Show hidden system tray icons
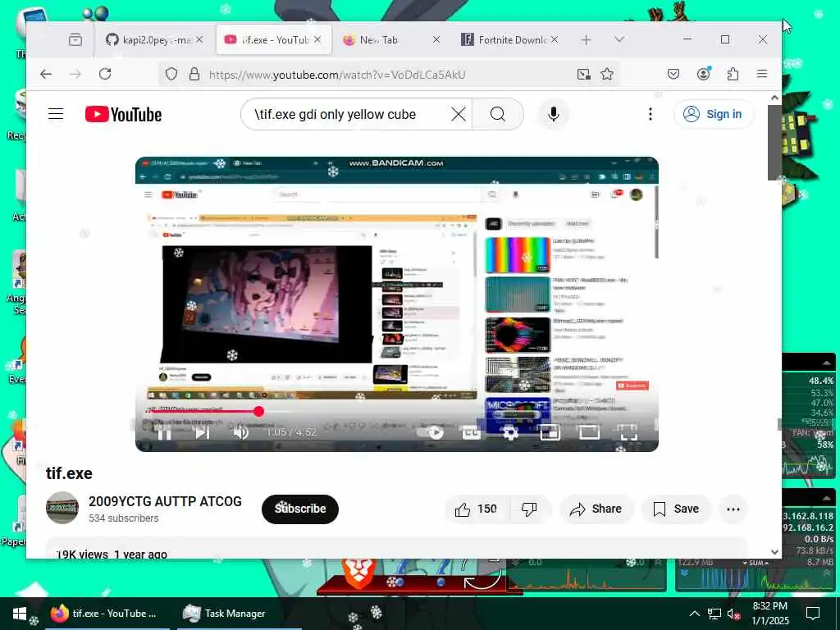 click(x=694, y=614)
